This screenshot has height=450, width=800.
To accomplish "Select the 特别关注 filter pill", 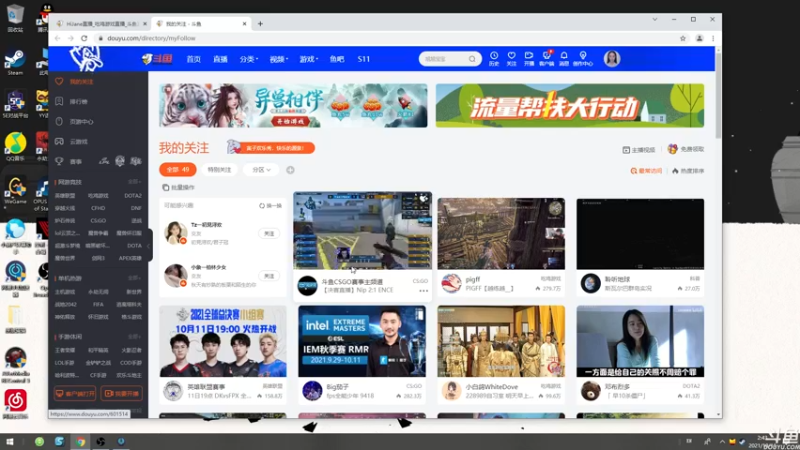I will (x=219, y=170).
